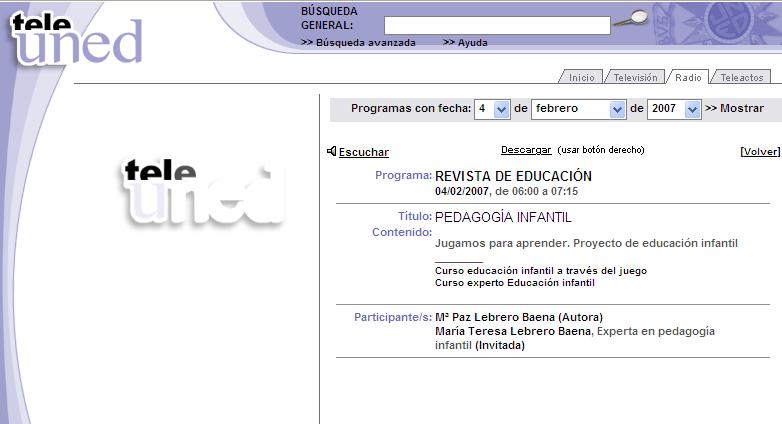Click the magnifying glass search icon
This screenshot has width=782, height=424.
(x=630, y=19)
